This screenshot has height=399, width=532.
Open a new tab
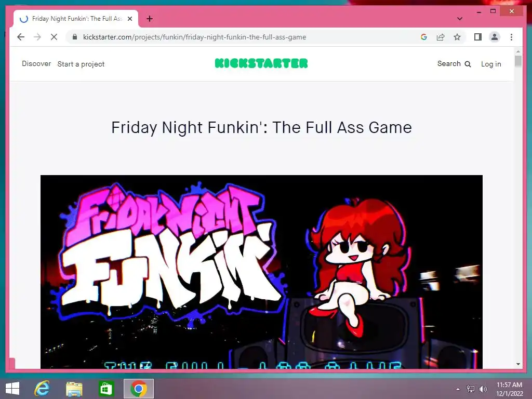click(150, 19)
